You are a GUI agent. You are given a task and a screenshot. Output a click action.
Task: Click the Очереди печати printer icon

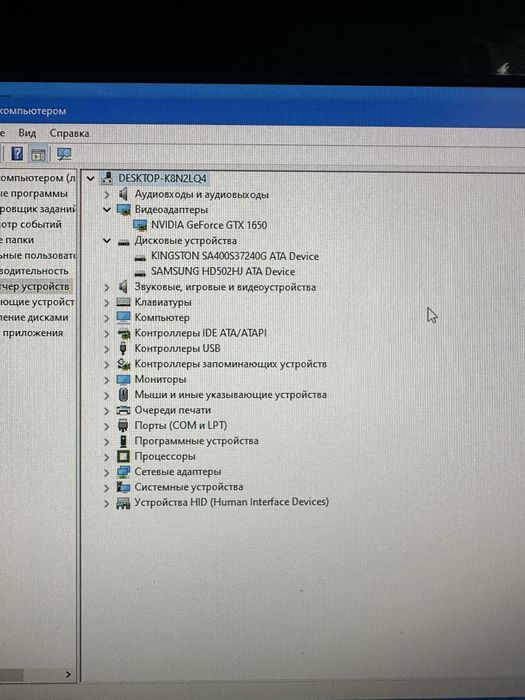(123, 410)
